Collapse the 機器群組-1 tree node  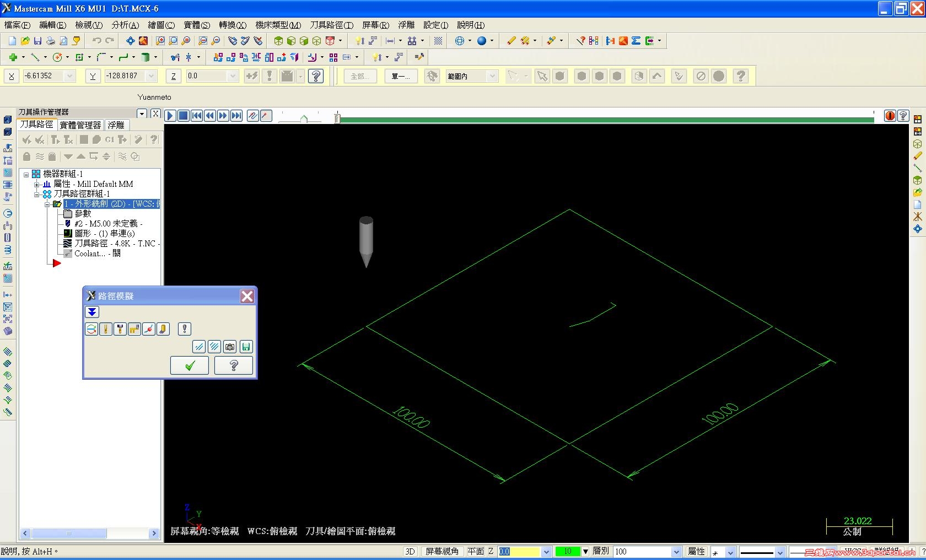coord(26,174)
